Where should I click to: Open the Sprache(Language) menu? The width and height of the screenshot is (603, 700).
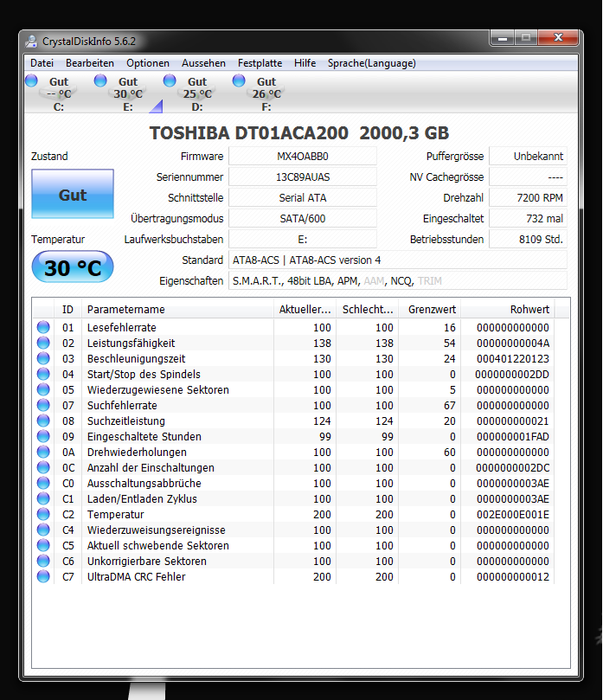point(372,63)
